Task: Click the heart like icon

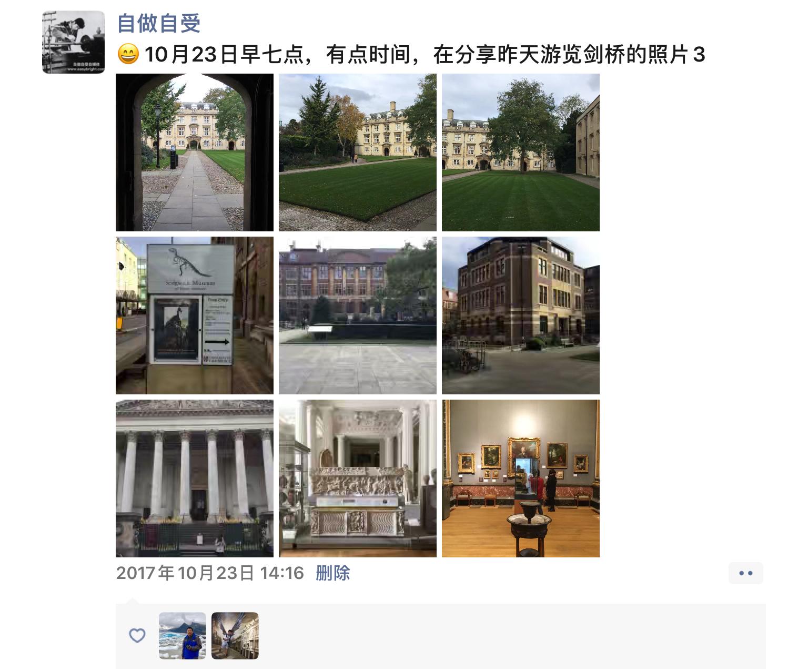Action: 137,636
